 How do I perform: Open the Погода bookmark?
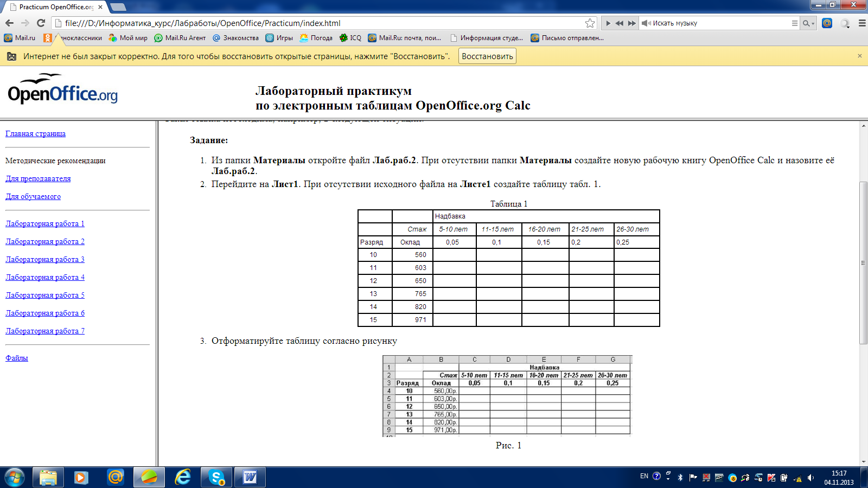(316, 38)
